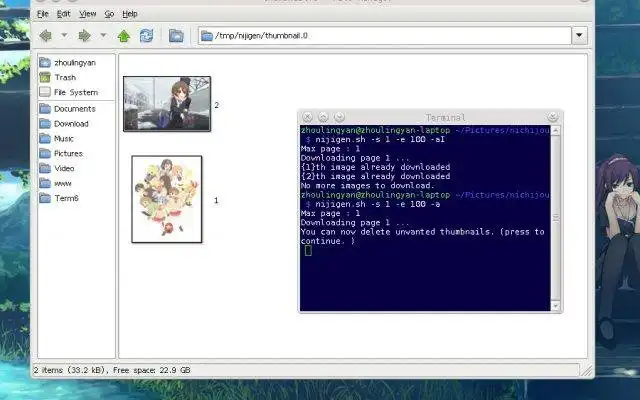640x400 pixels.
Task: Expand the location bar dropdown arrow
Action: (579, 36)
